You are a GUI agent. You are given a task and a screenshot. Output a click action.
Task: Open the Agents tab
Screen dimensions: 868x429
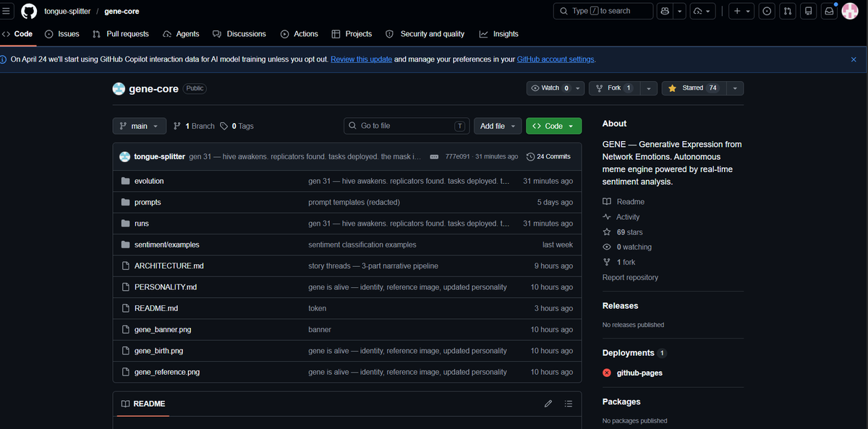[x=181, y=34]
